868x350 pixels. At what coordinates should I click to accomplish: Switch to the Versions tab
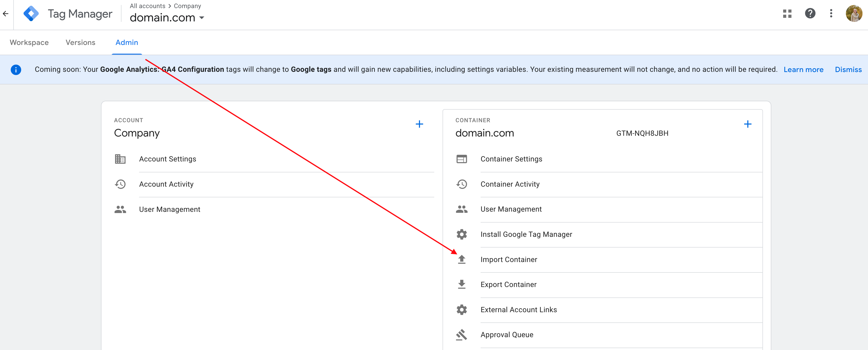pos(80,43)
